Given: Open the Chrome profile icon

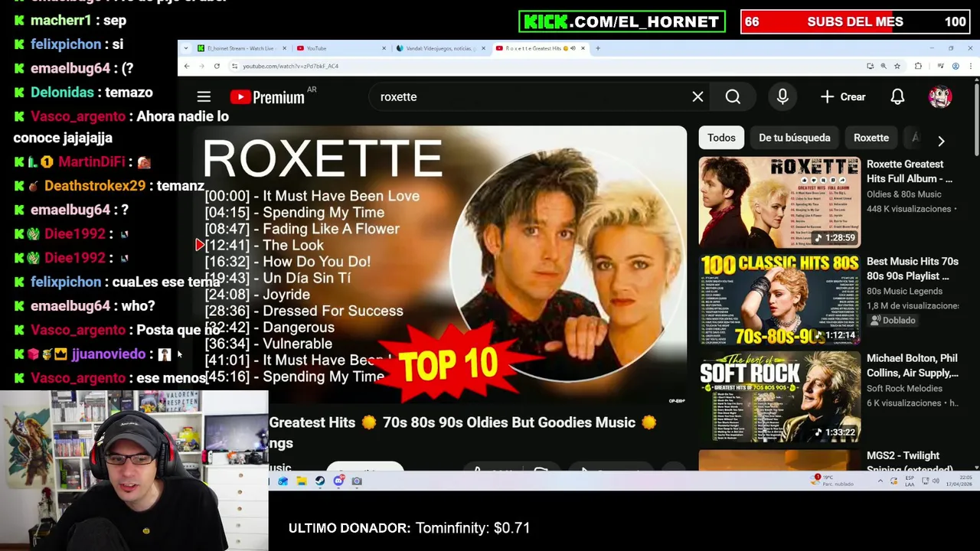Looking at the screenshot, I should point(955,67).
